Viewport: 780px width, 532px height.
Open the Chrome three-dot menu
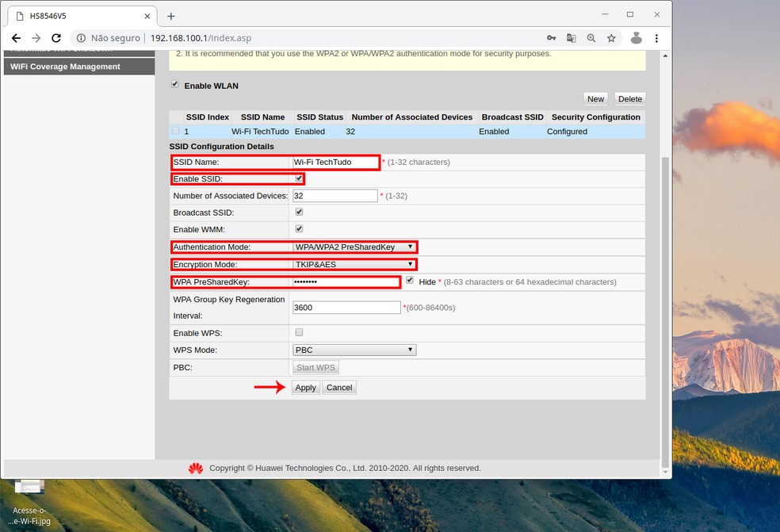[657, 37]
